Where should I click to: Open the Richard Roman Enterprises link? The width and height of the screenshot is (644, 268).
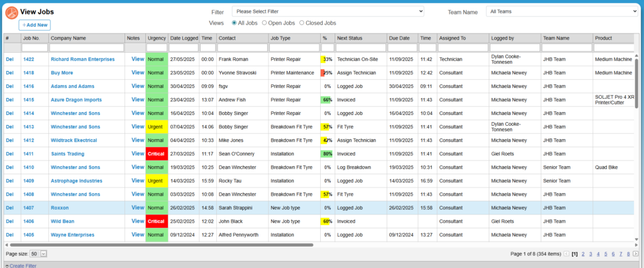(82, 59)
